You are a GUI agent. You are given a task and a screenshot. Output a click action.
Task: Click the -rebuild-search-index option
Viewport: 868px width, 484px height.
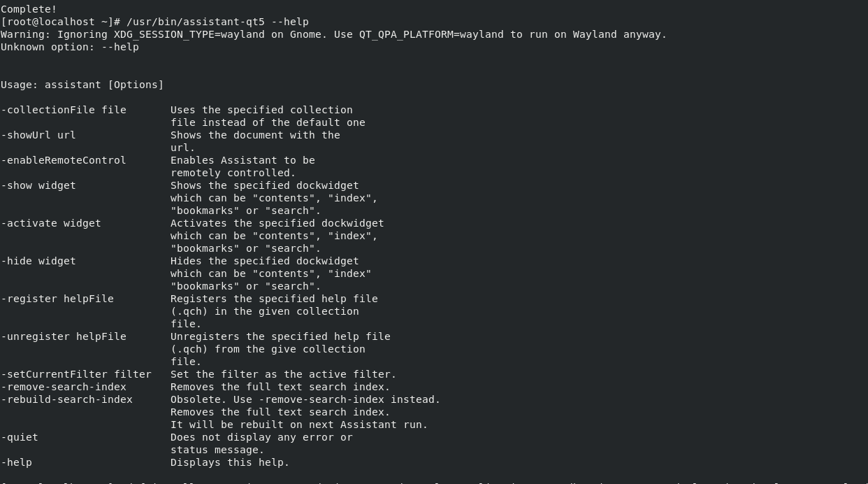point(66,399)
